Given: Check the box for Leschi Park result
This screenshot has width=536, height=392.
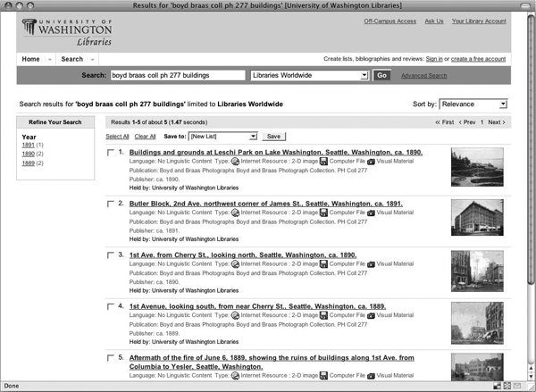Looking at the screenshot, I should [111, 154].
